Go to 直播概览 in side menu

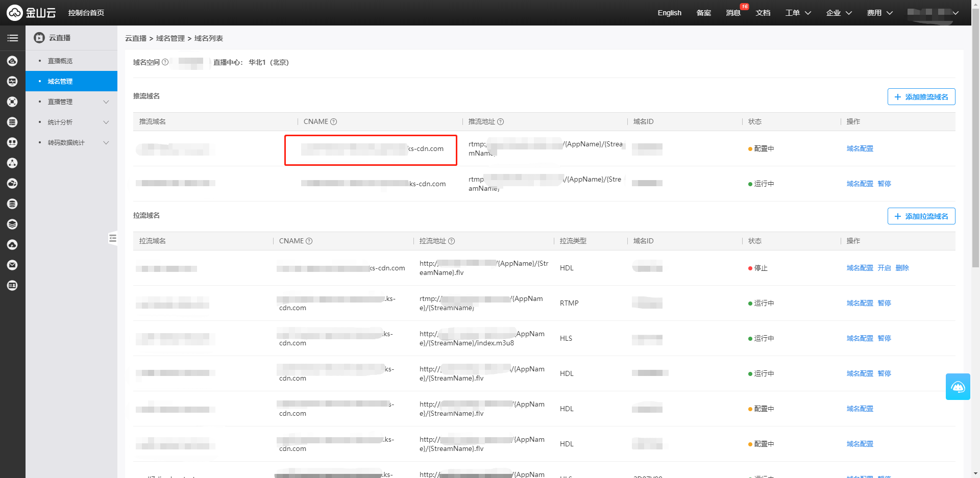tap(60, 61)
